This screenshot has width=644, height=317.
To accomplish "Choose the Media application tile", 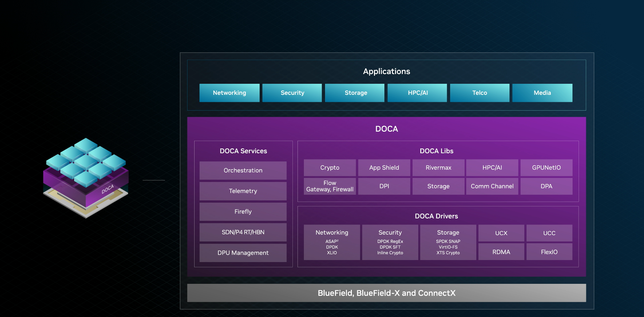I will pyautogui.click(x=542, y=93).
